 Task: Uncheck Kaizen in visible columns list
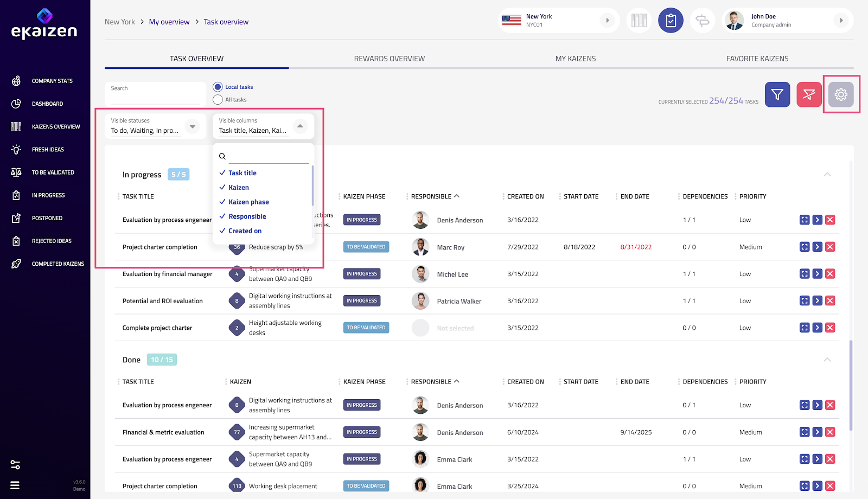click(x=234, y=188)
